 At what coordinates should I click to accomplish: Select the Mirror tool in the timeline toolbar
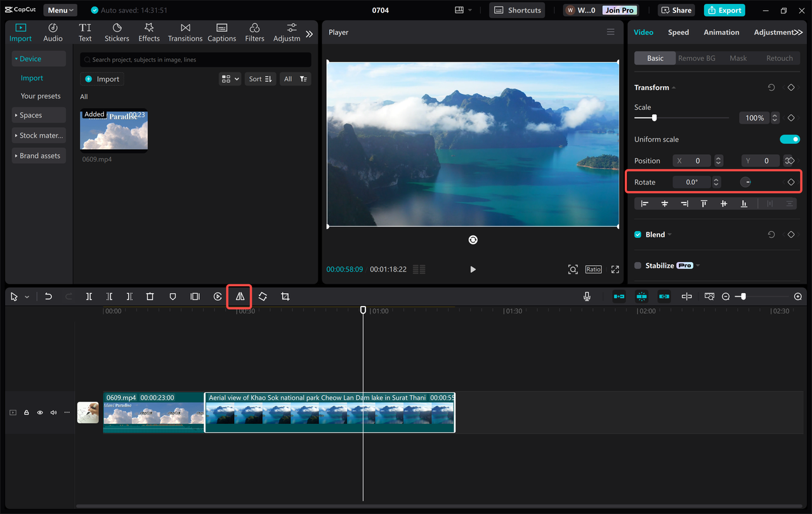239,296
